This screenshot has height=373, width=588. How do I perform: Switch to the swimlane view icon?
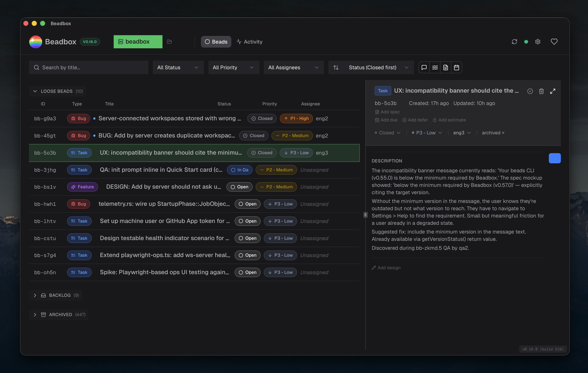(x=435, y=67)
